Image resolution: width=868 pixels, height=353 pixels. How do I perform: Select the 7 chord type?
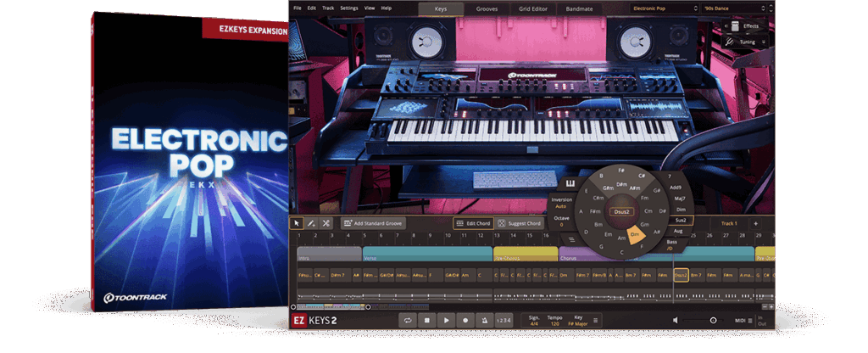click(670, 176)
